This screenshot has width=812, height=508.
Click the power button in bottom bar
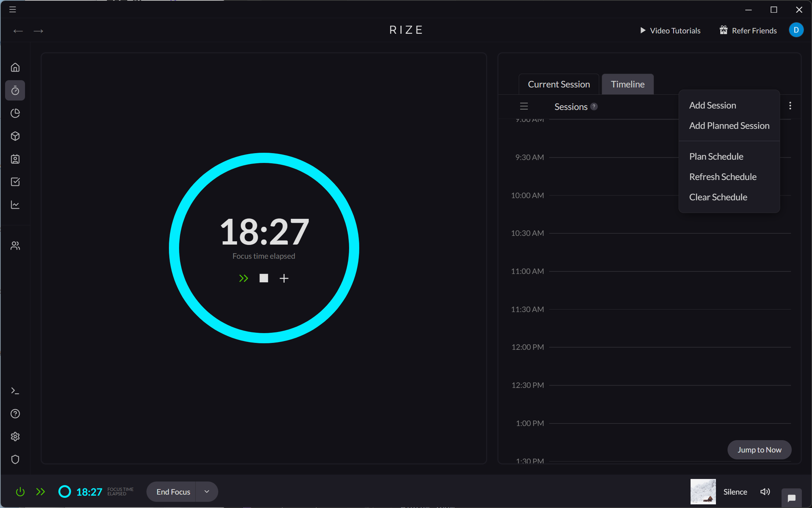click(20, 491)
